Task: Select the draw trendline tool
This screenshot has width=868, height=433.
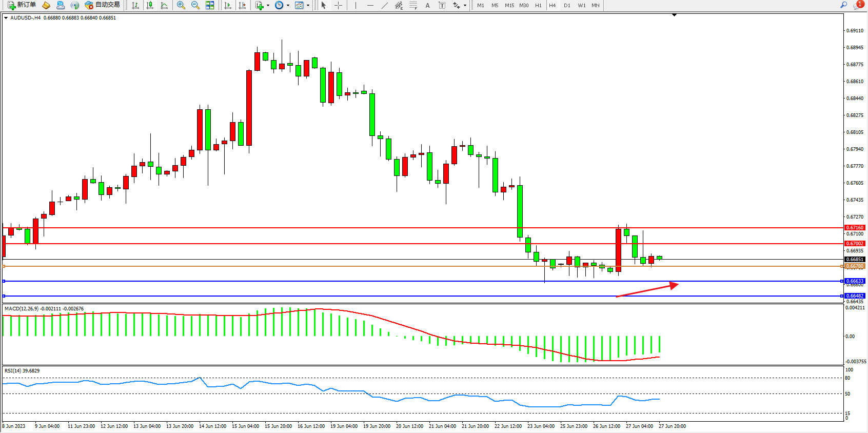Action: [385, 5]
